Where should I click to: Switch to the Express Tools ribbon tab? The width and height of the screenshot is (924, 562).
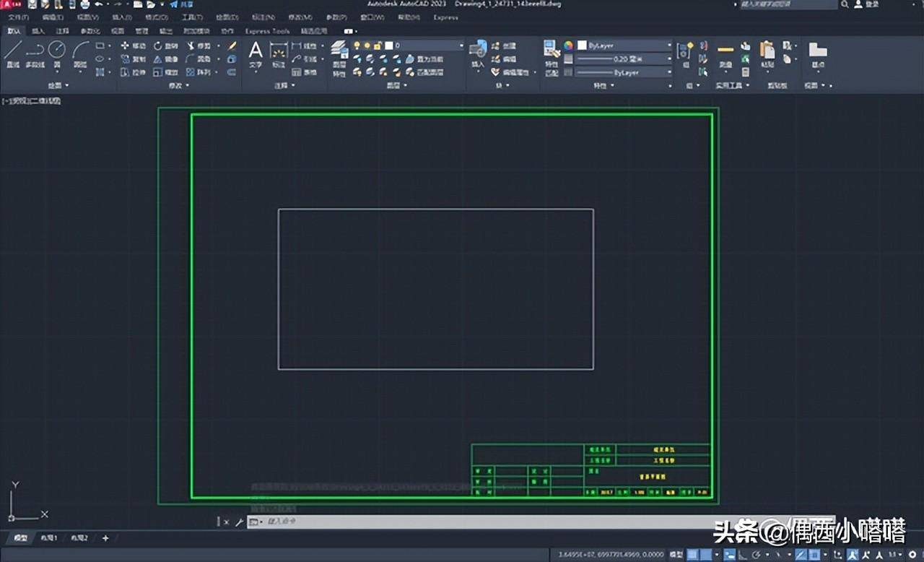point(267,31)
